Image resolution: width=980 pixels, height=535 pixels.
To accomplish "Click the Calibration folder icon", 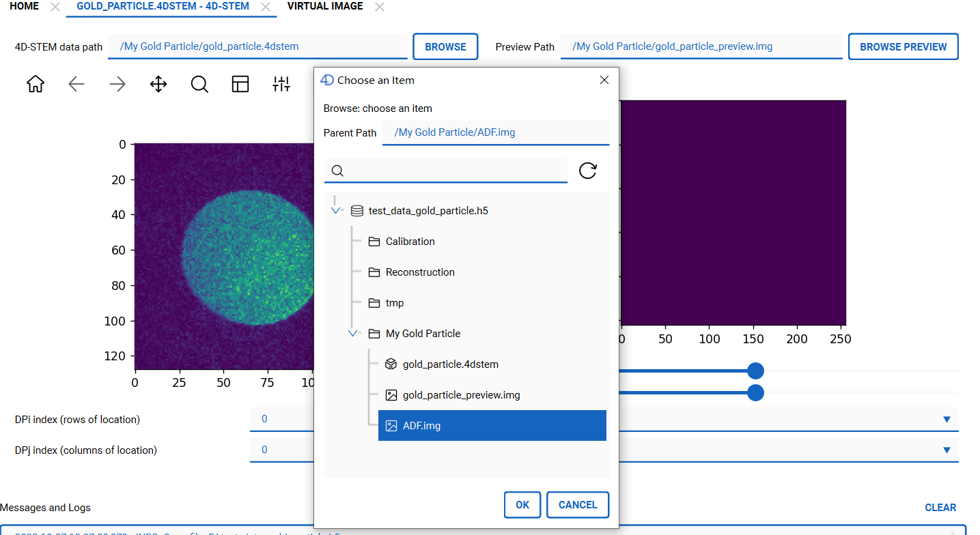I will (x=374, y=242).
